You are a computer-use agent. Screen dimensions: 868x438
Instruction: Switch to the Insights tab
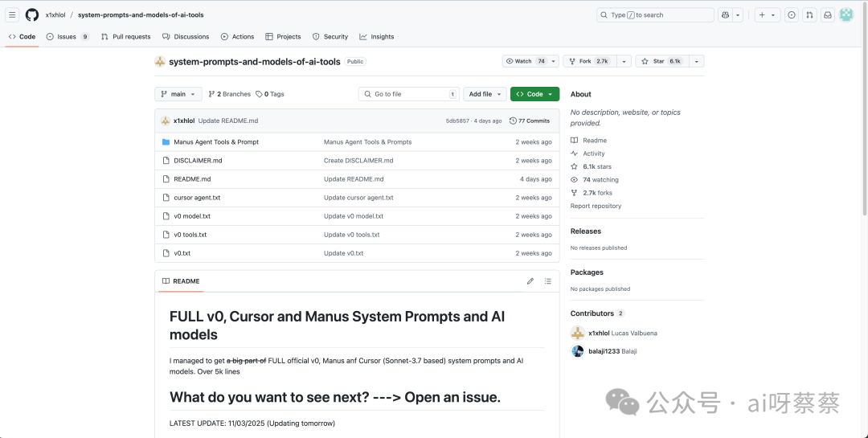coord(377,37)
